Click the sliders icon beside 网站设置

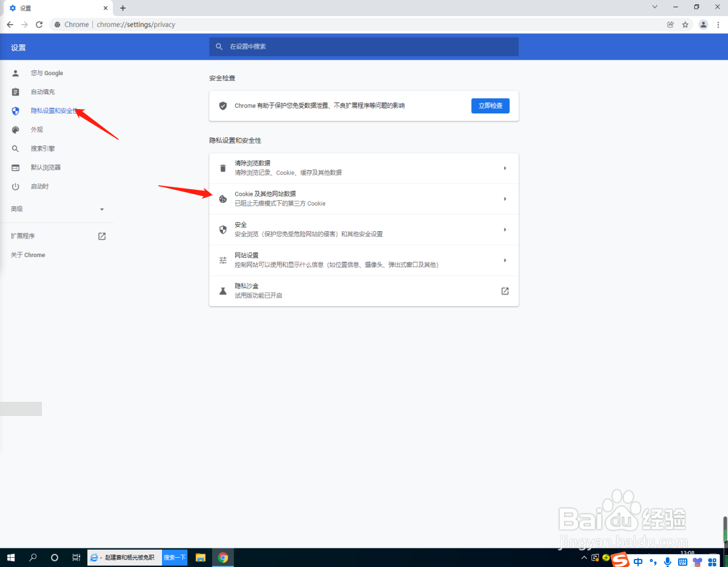pos(223,260)
